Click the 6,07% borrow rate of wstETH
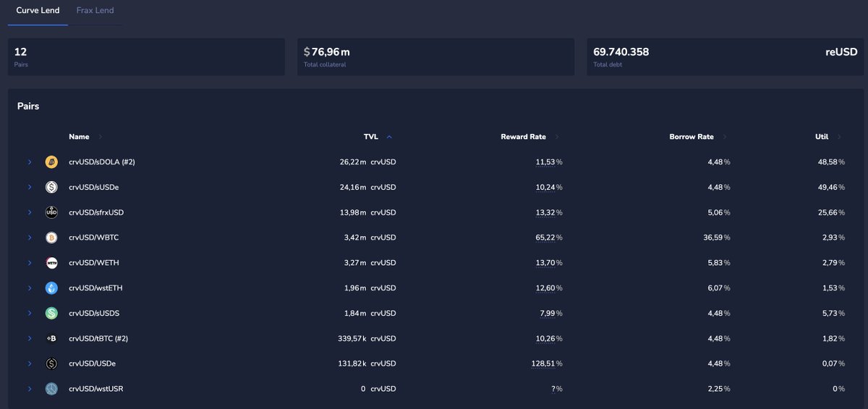The width and height of the screenshot is (868, 409). pyautogui.click(x=719, y=288)
